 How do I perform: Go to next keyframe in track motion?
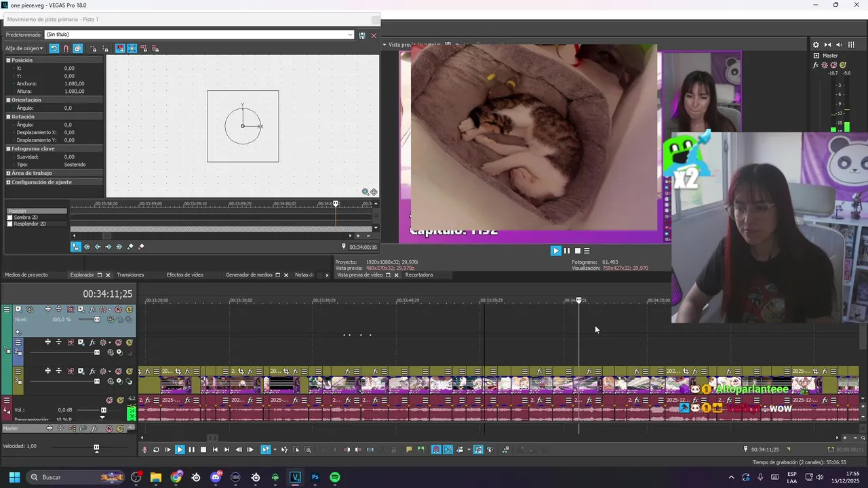[x=108, y=247]
